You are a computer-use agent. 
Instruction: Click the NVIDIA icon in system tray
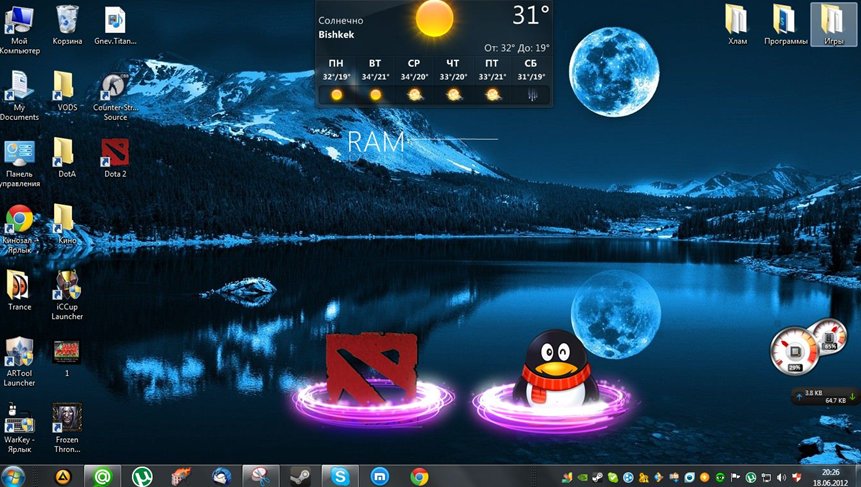click(583, 477)
